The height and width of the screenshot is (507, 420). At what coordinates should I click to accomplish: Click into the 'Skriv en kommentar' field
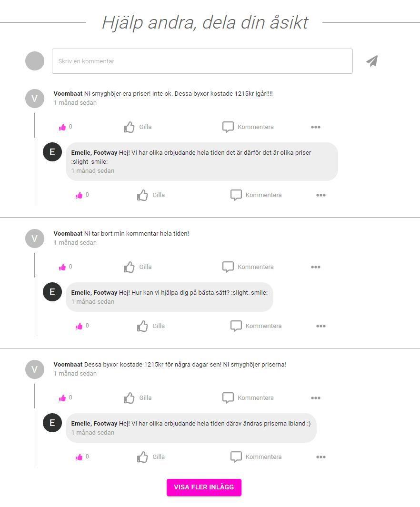[x=202, y=61]
